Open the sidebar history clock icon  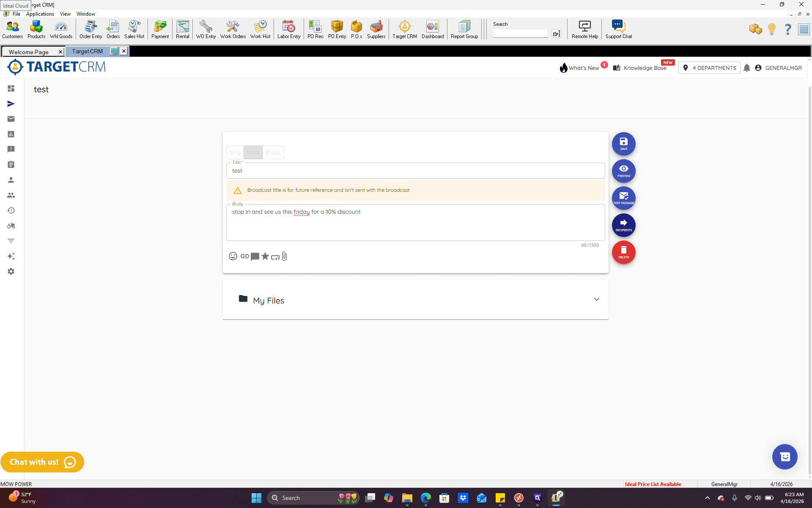11,210
